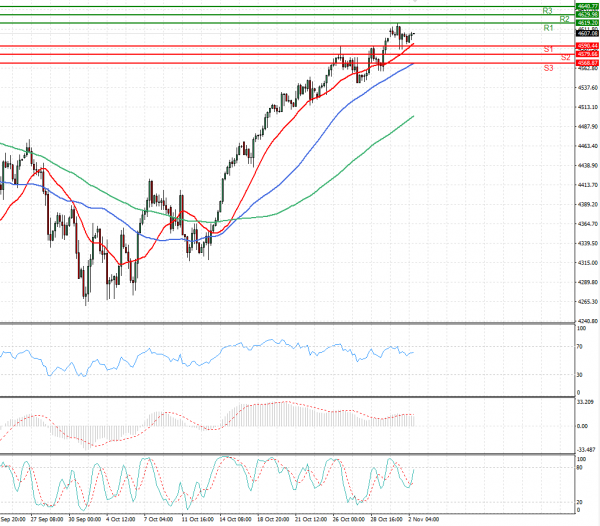Click the 4240.80 price axis value
The width and height of the screenshot is (600, 526).
(x=588, y=321)
